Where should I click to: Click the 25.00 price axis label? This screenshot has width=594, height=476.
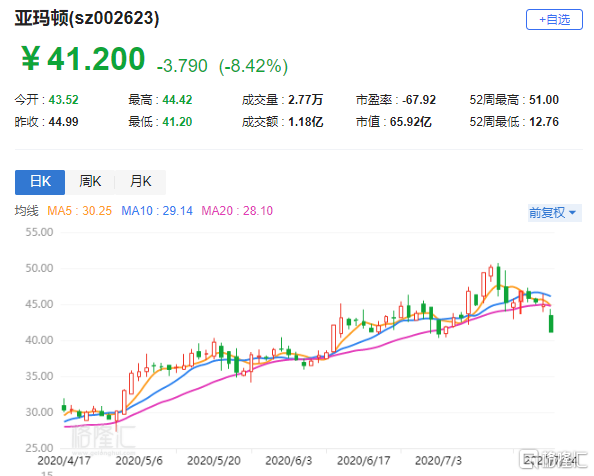click(x=39, y=448)
